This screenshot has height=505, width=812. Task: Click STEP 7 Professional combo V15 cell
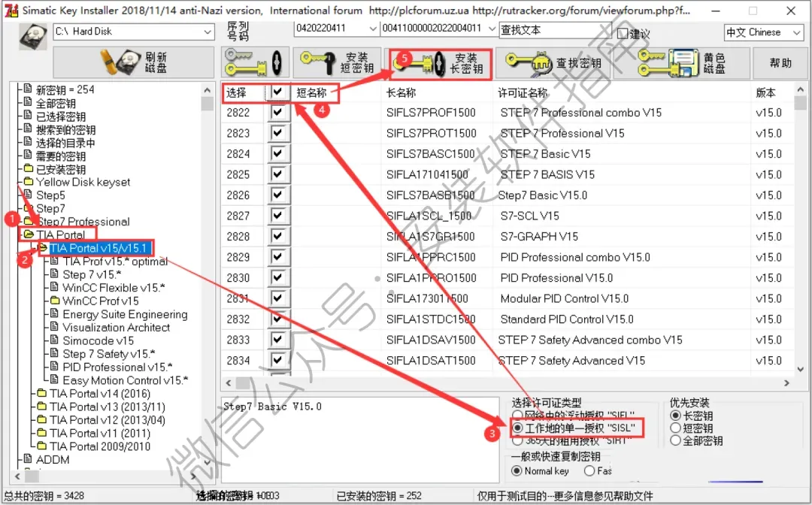coord(580,112)
